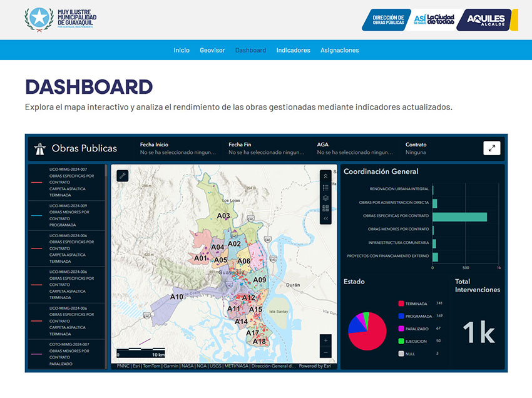Open the map legend list icon
532x398 pixels.
(325, 187)
